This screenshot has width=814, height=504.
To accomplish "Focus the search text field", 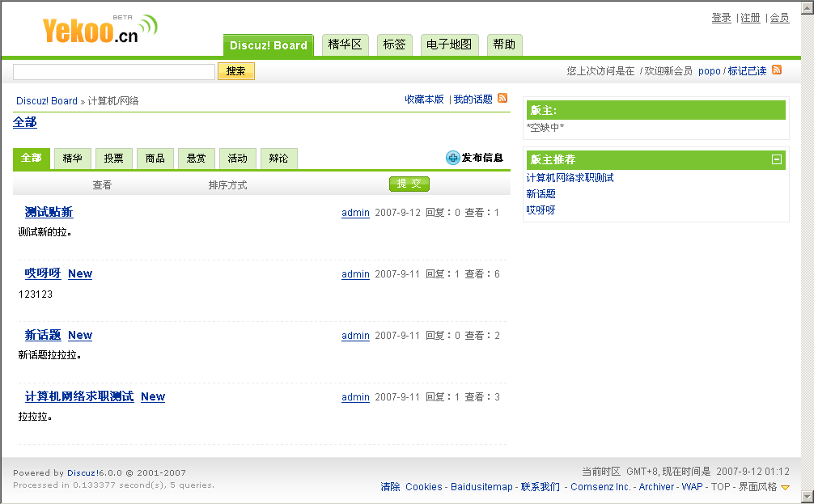I will point(114,72).
